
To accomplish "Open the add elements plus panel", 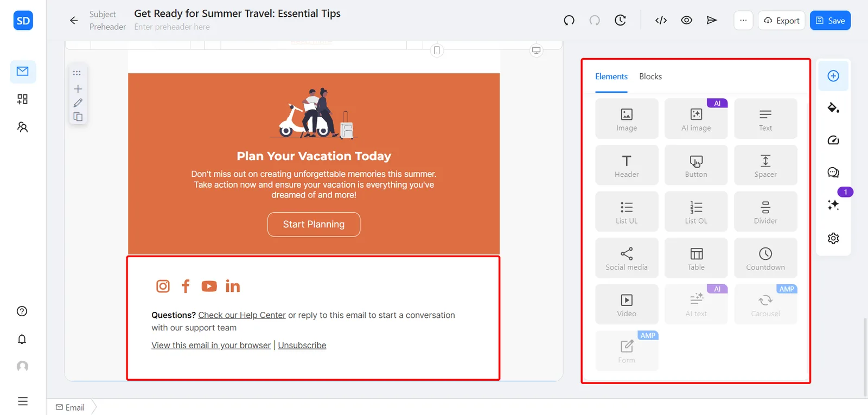I will [833, 76].
